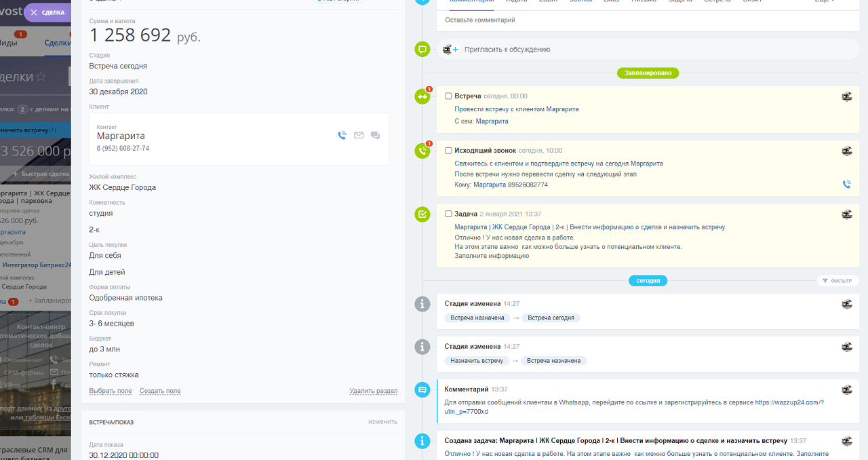Click Выбрать поле link
This screenshot has width=868, height=460.
pyautogui.click(x=111, y=391)
